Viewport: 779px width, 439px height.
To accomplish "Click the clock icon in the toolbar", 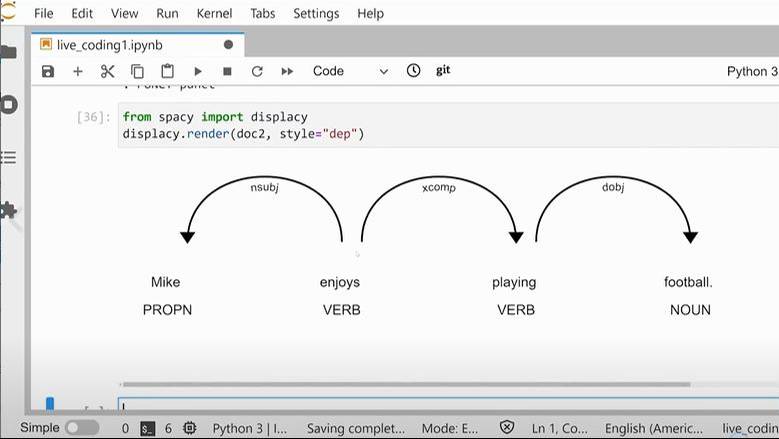I will click(413, 71).
